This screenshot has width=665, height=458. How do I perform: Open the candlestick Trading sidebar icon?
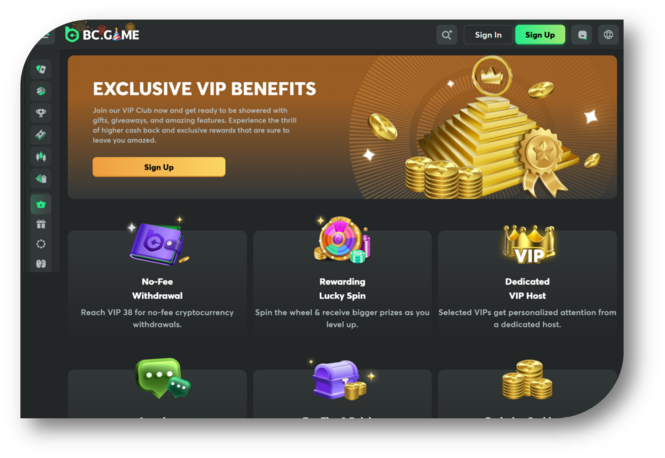(x=41, y=157)
